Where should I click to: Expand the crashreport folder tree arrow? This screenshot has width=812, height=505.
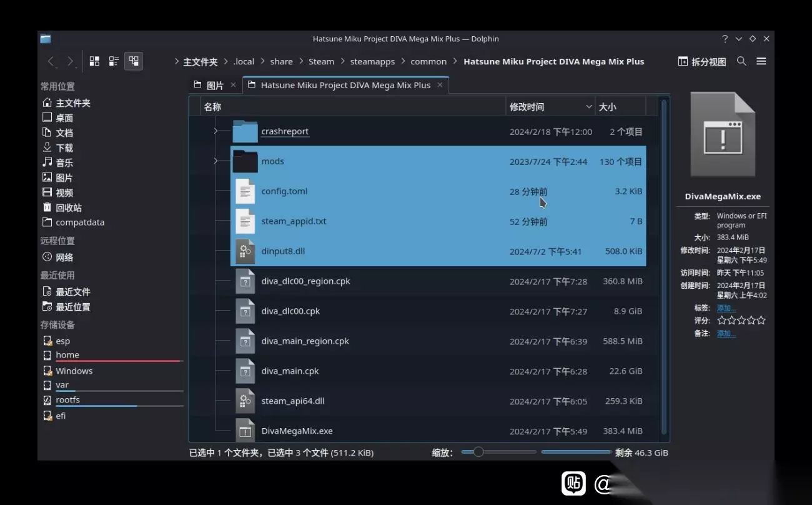[x=215, y=131]
